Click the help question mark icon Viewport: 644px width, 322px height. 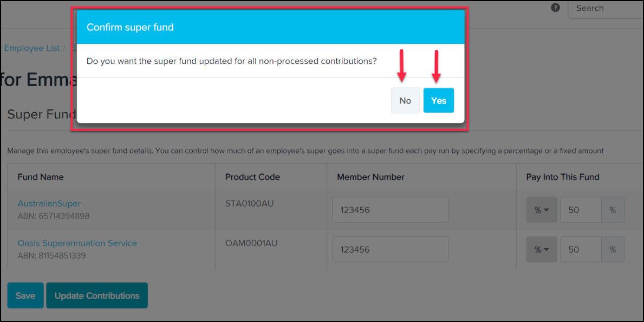pos(555,8)
